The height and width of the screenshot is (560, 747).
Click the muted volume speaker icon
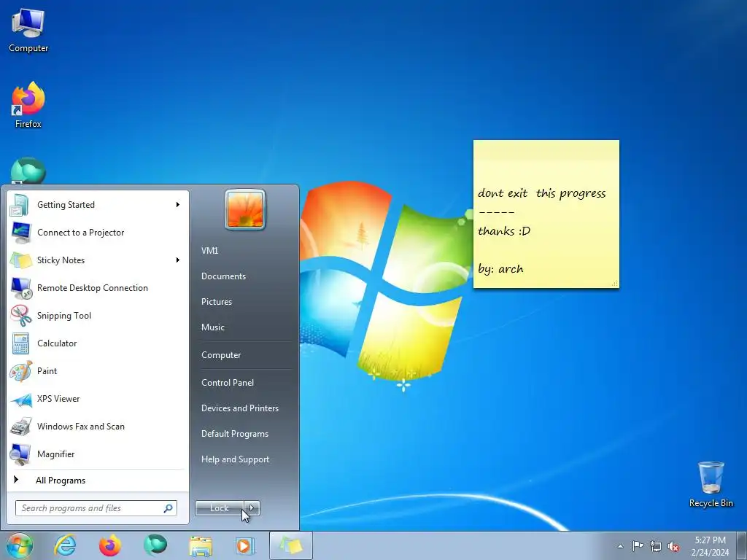pyautogui.click(x=673, y=546)
